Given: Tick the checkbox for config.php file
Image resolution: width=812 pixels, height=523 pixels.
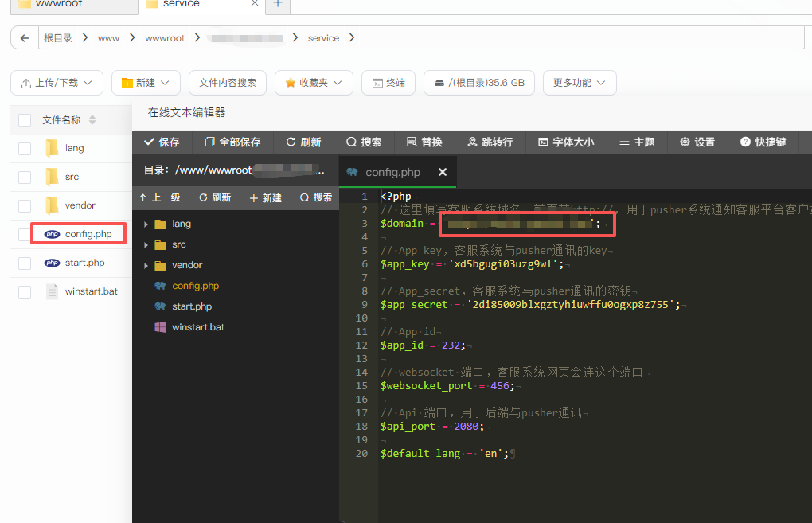Looking at the screenshot, I should coord(25,234).
